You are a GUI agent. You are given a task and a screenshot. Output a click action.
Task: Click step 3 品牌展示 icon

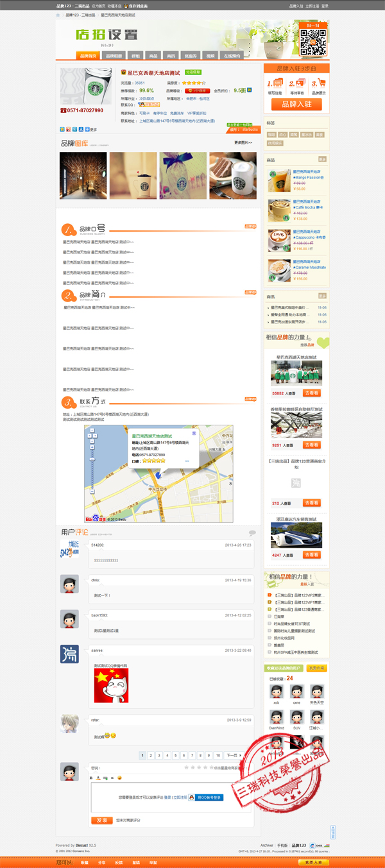click(318, 83)
